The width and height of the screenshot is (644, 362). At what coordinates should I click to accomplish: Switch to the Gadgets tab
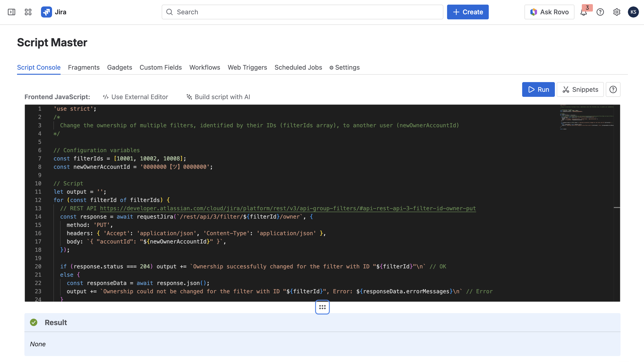[120, 67]
